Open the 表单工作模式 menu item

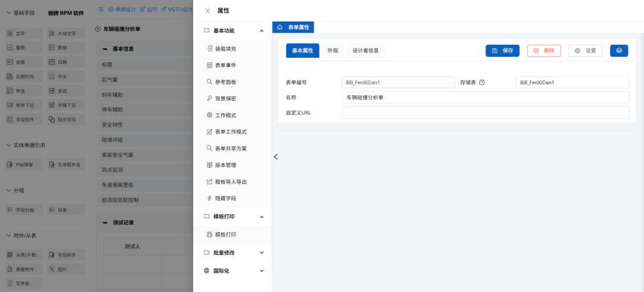coord(233,131)
